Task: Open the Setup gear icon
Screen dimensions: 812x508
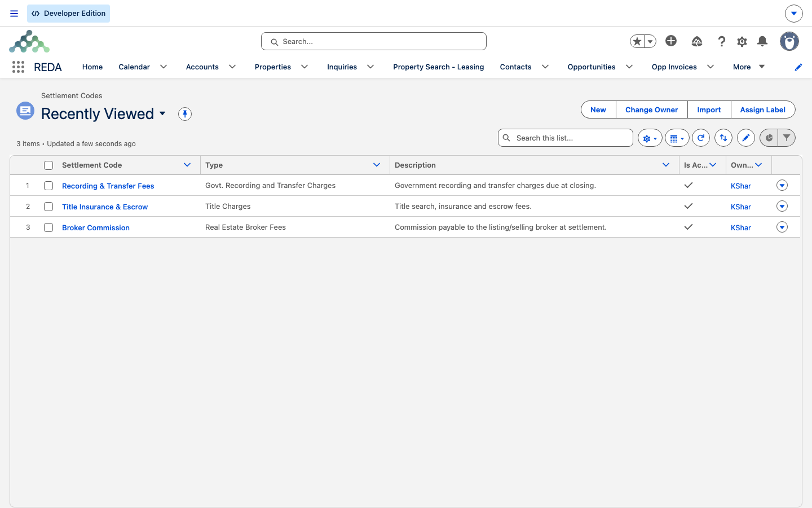Action: coord(742,41)
